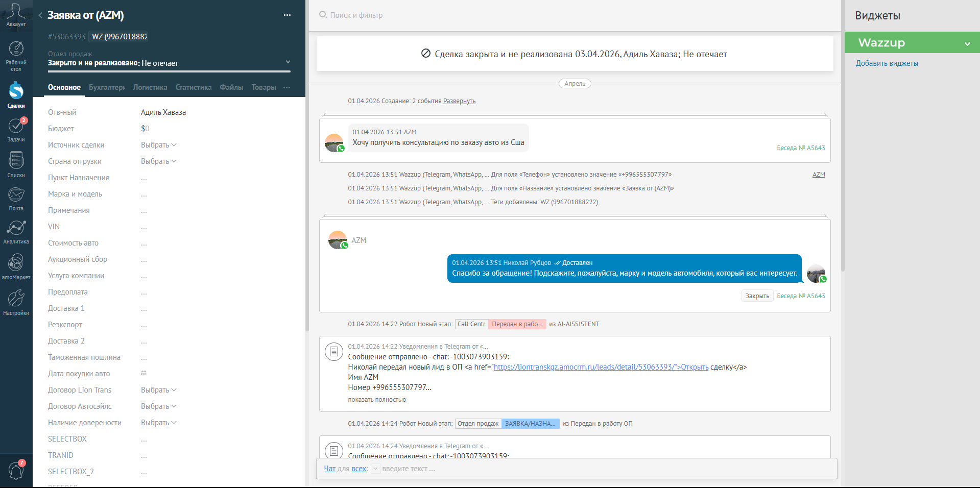Click the search magnifier icon
This screenshot has width=980, height=488.
(323, 15)
